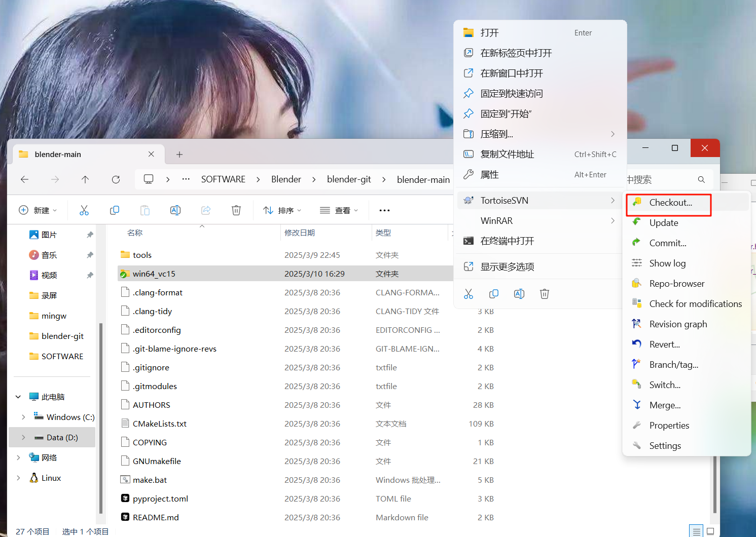Expand the 此电脑 tree node
Viewport: 756px width, 537px height.
tap(18, 397)
